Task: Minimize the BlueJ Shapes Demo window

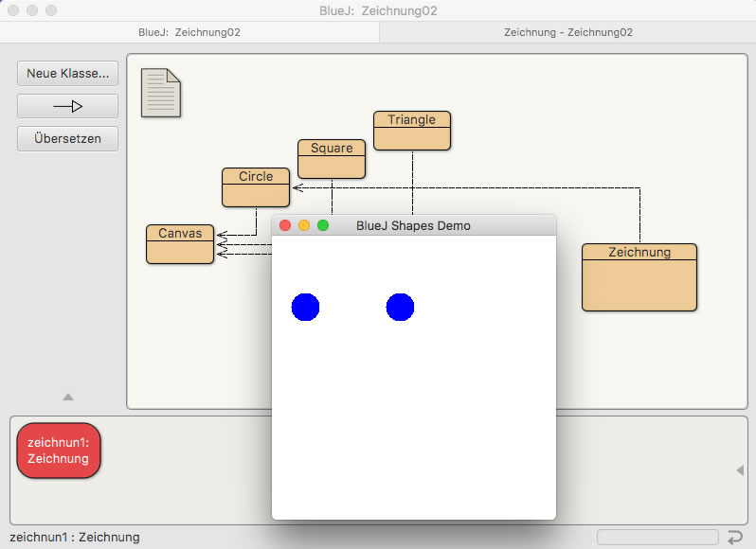Action: 304,225
